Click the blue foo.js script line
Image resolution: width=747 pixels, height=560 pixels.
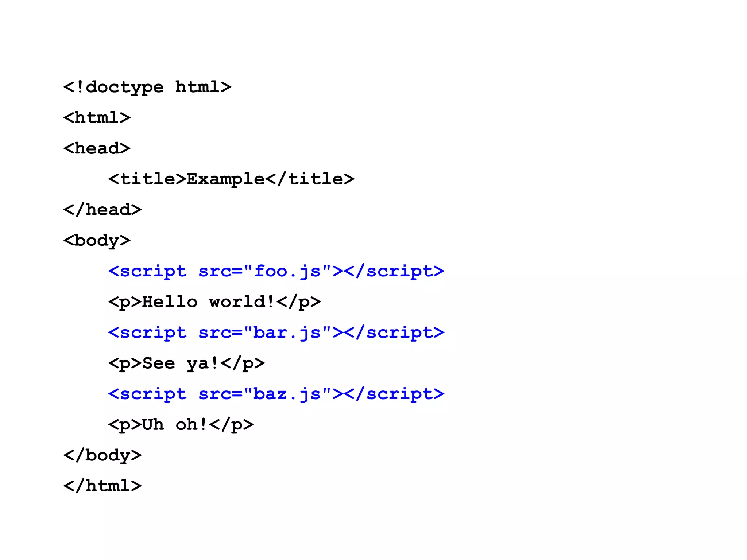click(x=276, y=272)
